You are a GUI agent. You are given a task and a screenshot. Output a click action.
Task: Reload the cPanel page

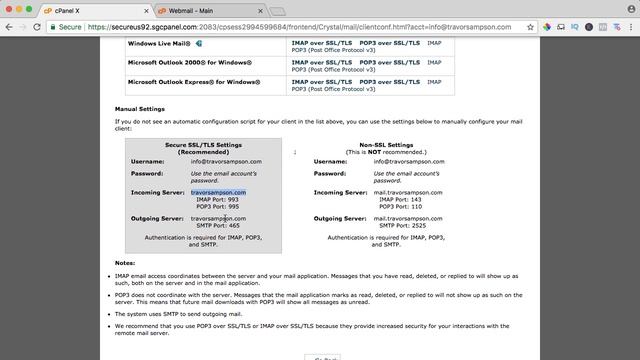37,27
